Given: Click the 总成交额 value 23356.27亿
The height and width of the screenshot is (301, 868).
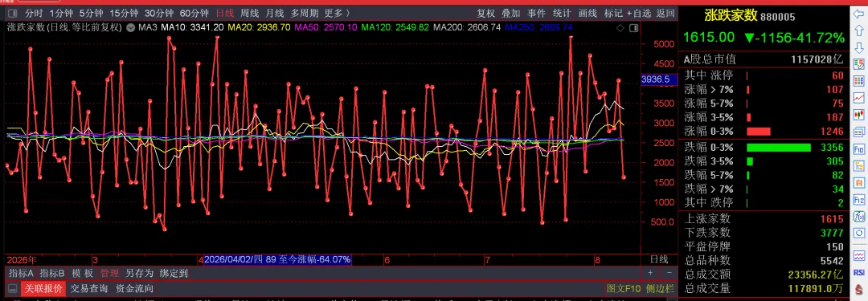Looking at the screenshot, I should [x=816, y=275].
